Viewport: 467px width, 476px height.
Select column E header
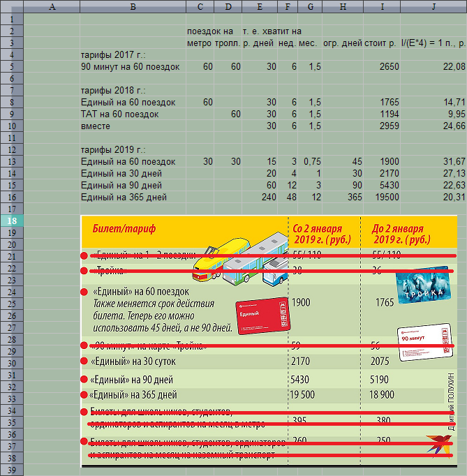[x=260, y=6]
